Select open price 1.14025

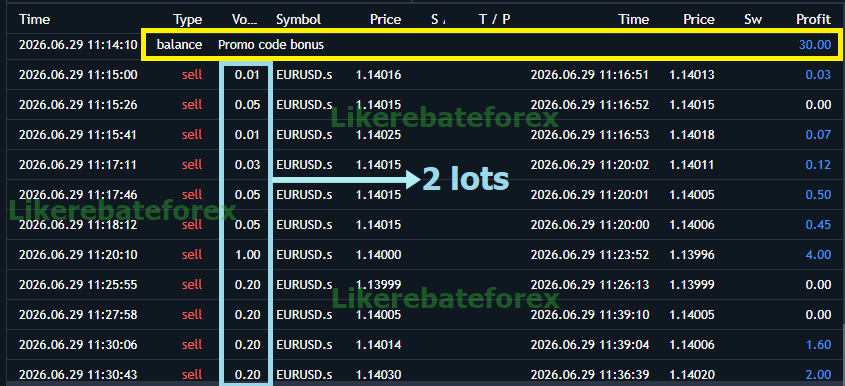point(378,134)
